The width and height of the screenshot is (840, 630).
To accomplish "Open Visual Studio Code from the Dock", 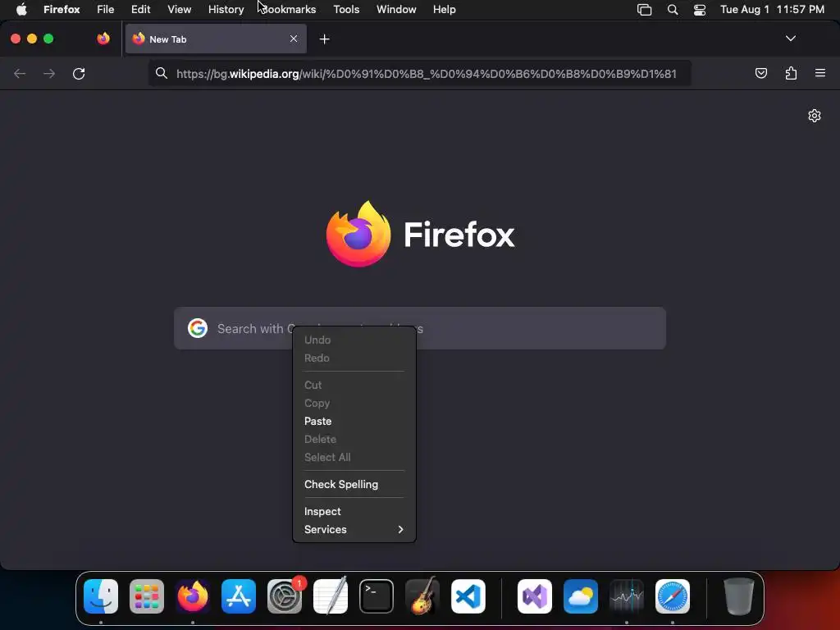I will pyautogui.click(x=468, y=596).
